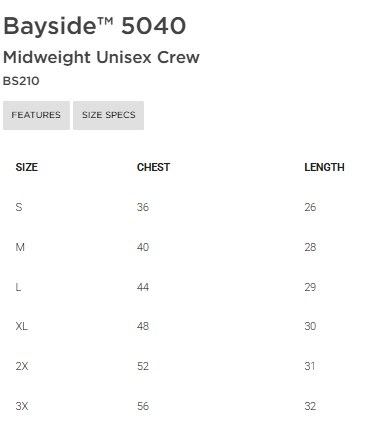Select the XL size row label
369x424 pixels.
22,326
